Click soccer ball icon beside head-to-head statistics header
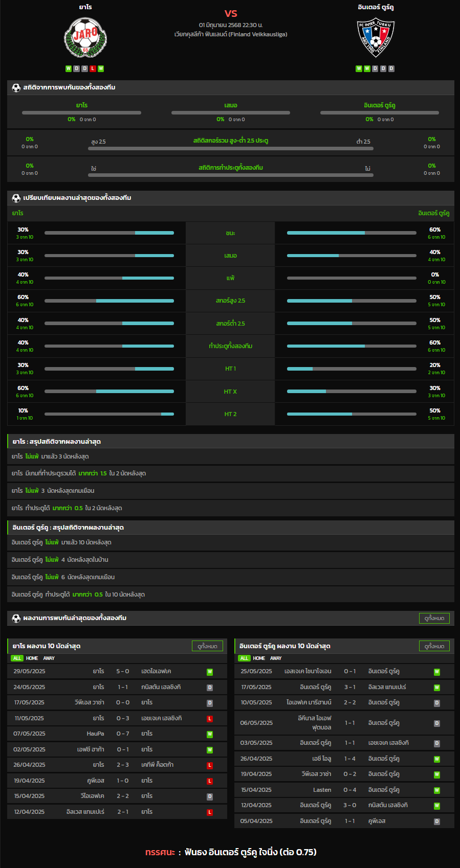 click(16, 87)
